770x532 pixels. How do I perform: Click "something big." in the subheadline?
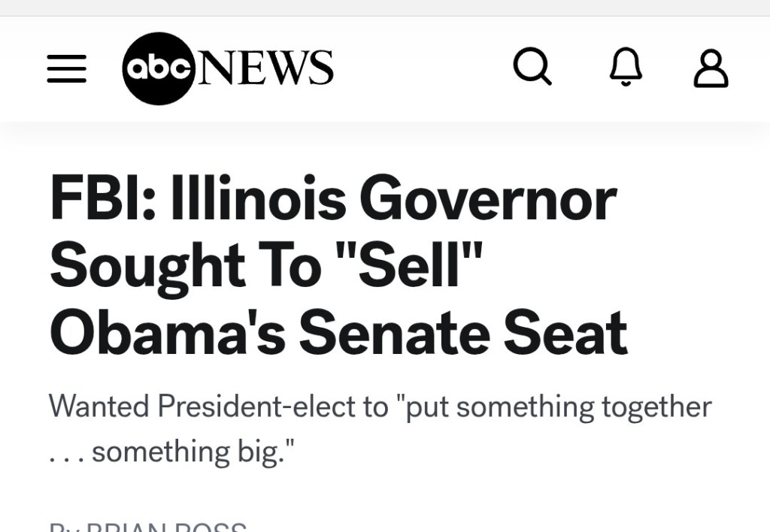[x=192, y=452]
